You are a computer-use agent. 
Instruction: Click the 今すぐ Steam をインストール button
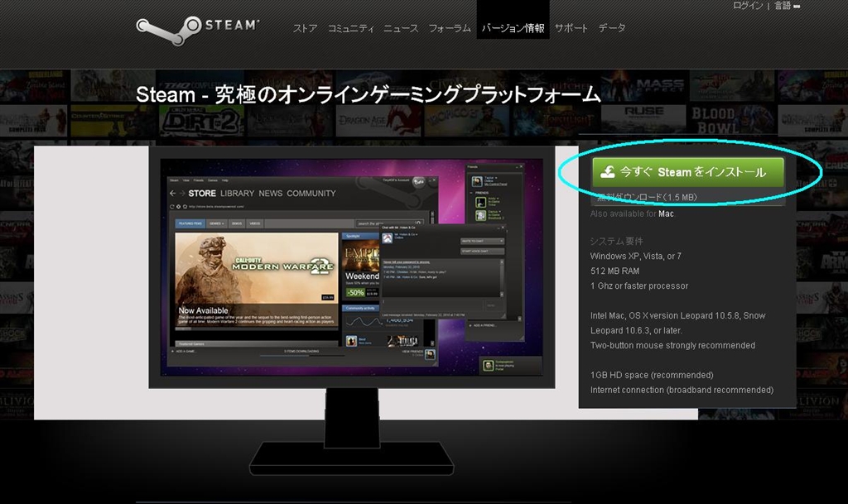coord(688,172)
